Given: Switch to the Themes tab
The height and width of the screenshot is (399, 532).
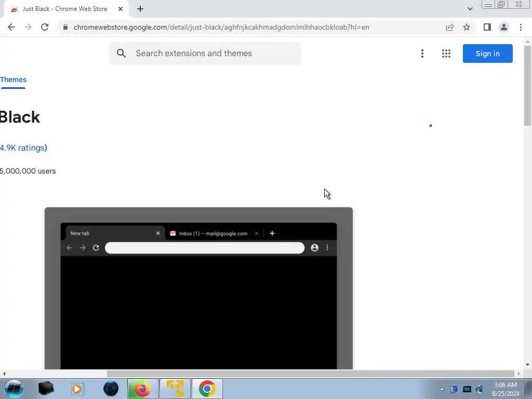Looking at the screenshot, I should pyautogui.click(x=13, y=79).
